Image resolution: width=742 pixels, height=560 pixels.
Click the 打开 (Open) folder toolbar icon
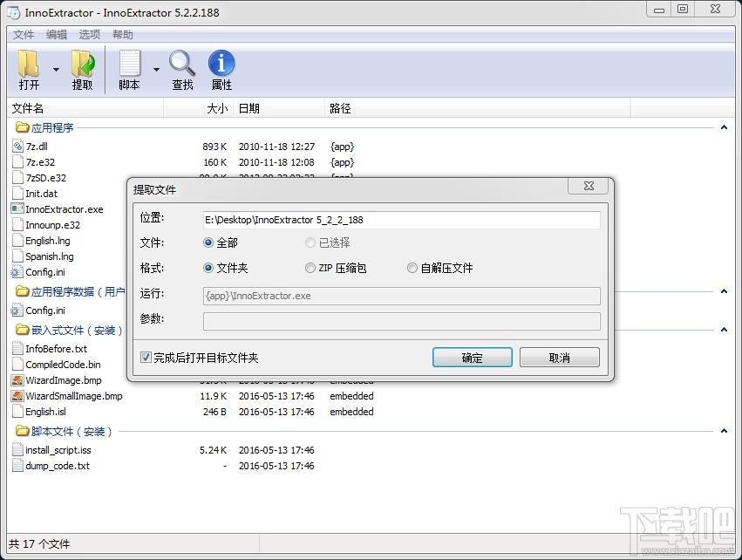[x=29, y=64]
